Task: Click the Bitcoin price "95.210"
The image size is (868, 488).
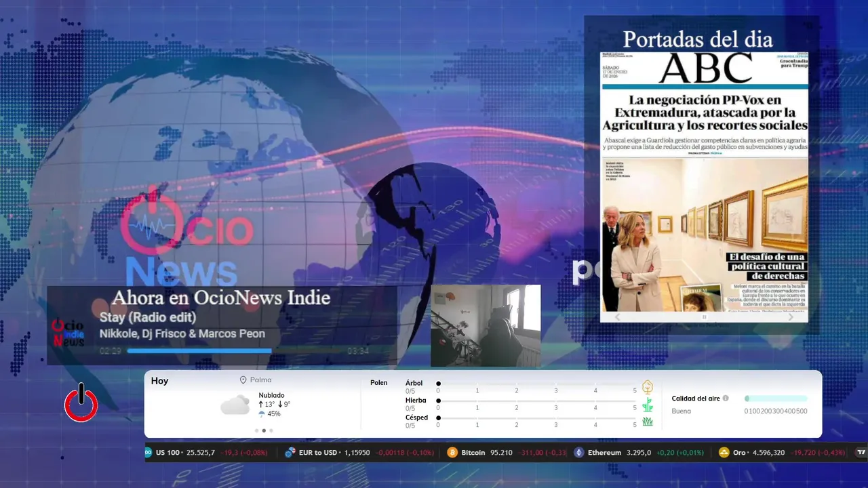Action: click(x=502, y=453)
